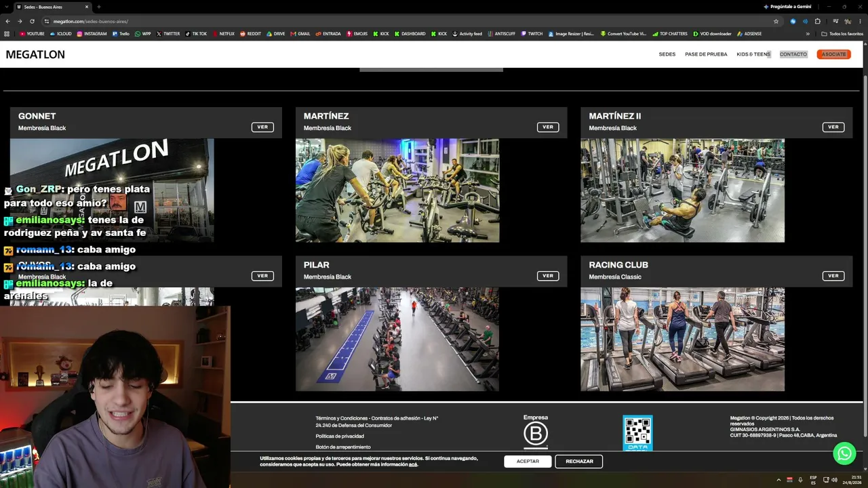This screenshot has width=868, height=488.
Task: Click the address bar URL
Action: 91,21
